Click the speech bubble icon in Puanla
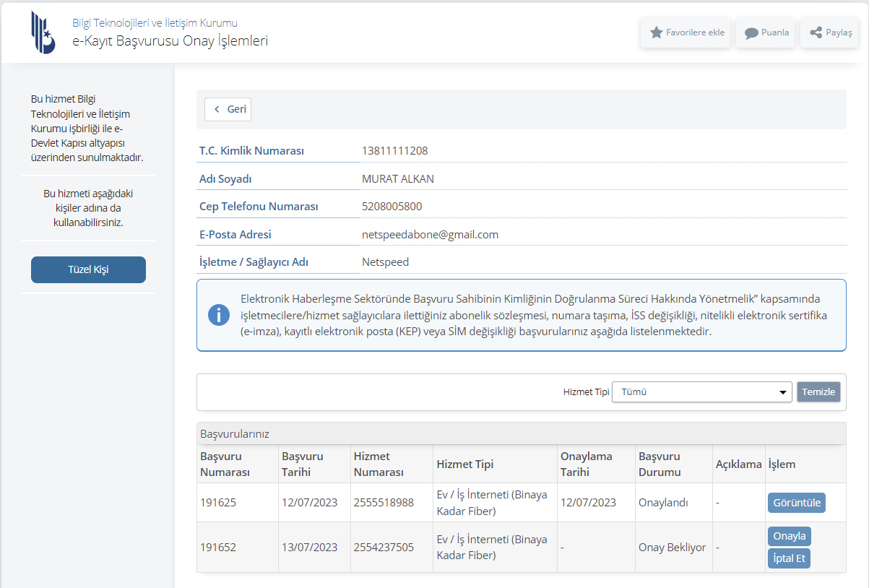 click(751, 33)
